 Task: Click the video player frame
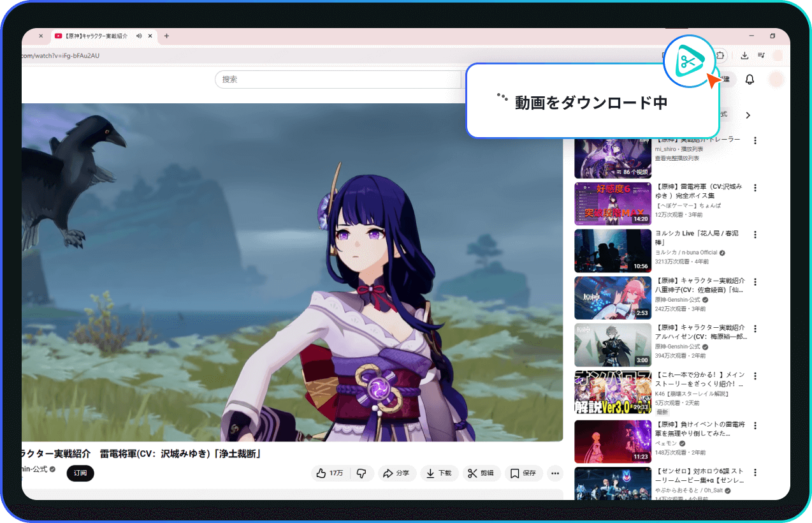click(x=293, y=272)
